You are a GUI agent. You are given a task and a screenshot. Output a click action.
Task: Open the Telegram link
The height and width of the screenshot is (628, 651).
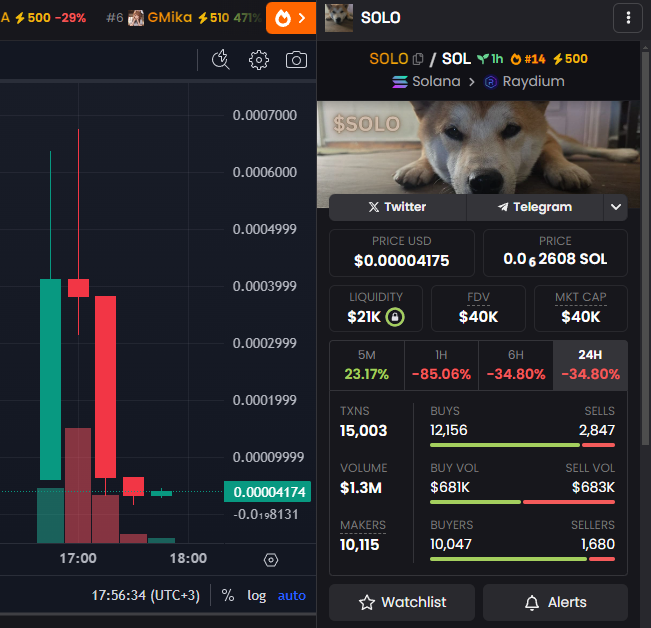[535, 207]
